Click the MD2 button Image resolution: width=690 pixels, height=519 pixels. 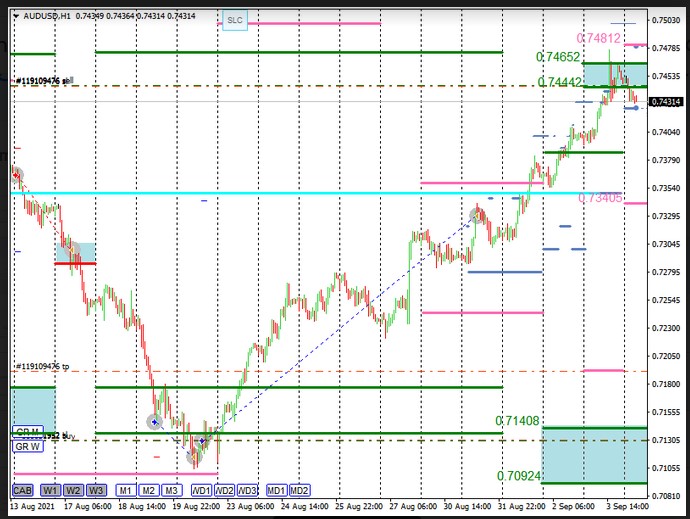coord(299,490)
